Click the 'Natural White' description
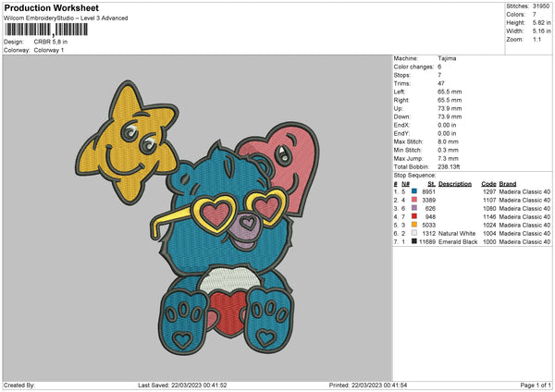Viewport: 555px width, 392px height. [x=457, y=234]
